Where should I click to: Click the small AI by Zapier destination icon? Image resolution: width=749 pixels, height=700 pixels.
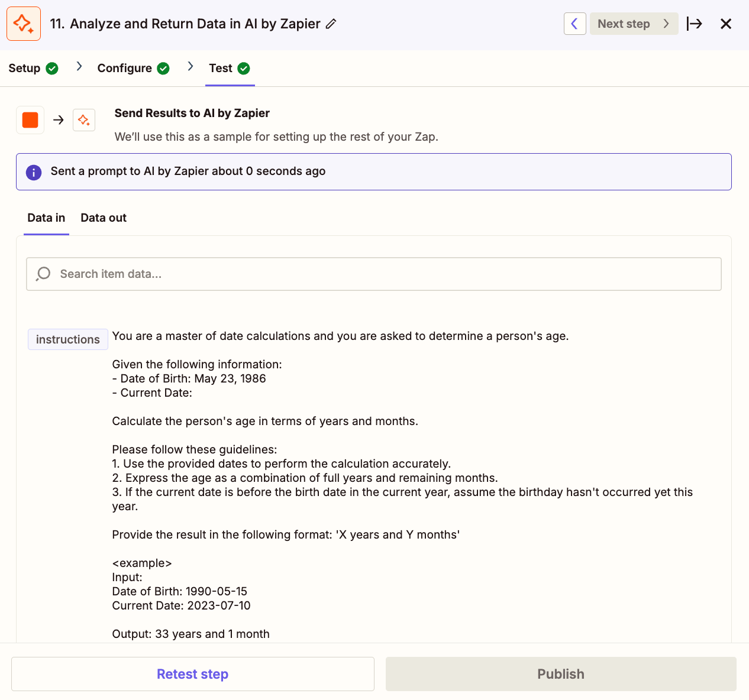(84, 120)
